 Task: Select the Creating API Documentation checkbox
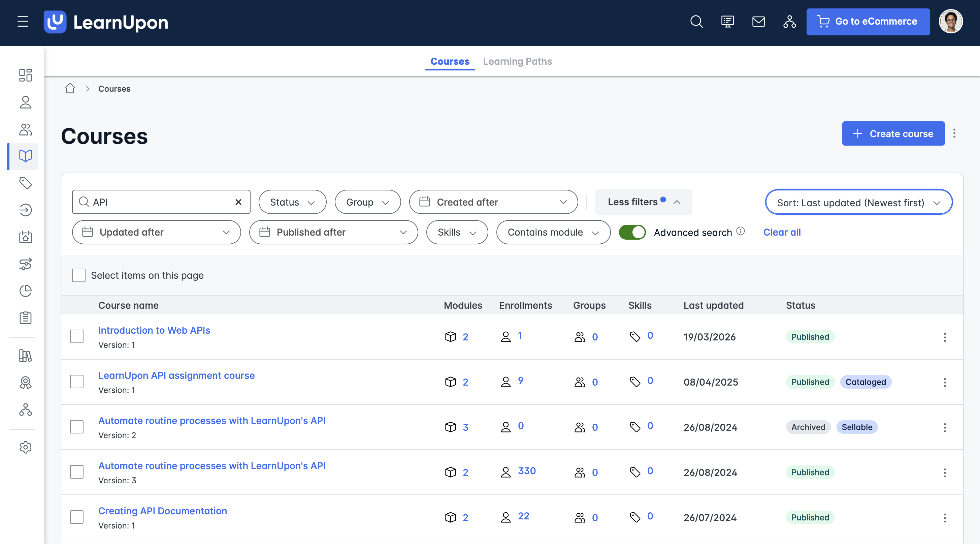77,517
